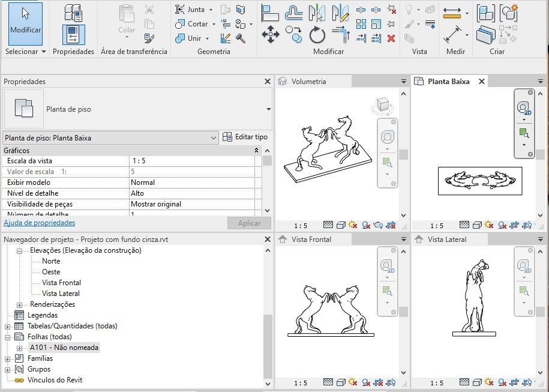Select Mirror by picking axis tool

click(317, 13)
